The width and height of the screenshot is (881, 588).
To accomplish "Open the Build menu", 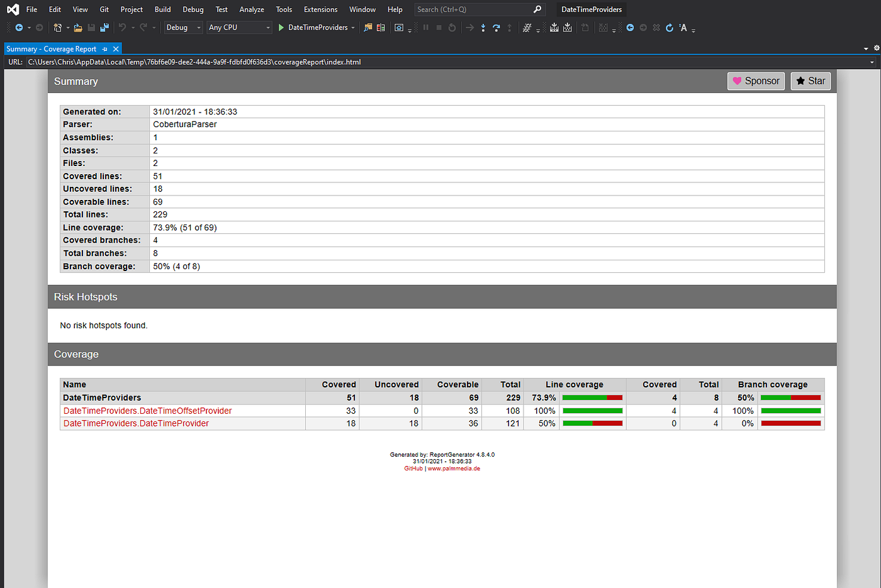I will click(x=162, y=9).
